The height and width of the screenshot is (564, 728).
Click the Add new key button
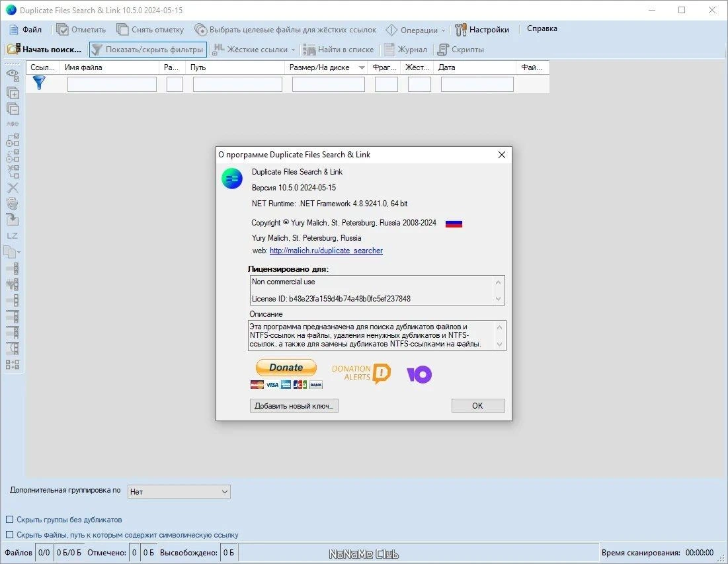click(294, 406)
